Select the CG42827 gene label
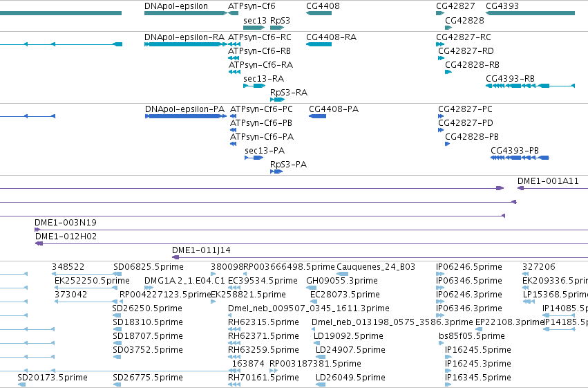Image resolution: width=588 pixels, height=388 pixels. (x=455, y=6)
